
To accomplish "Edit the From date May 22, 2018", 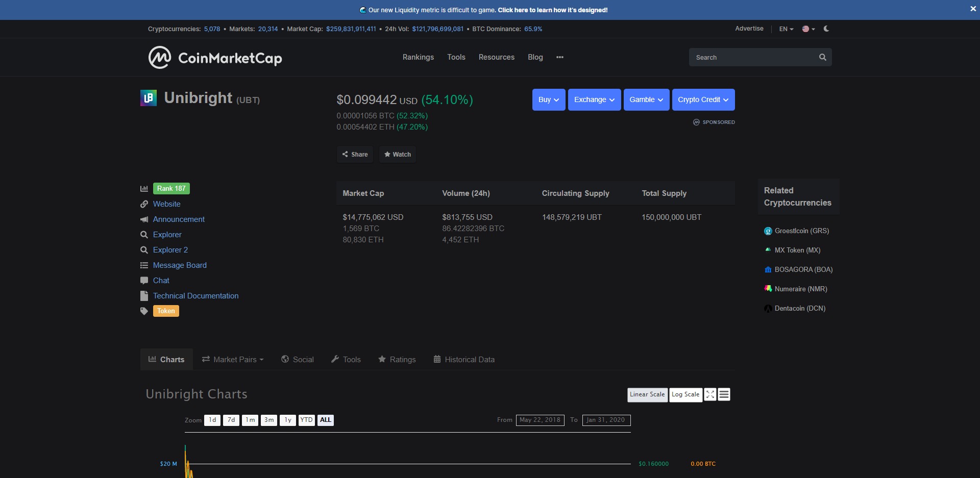I will [540, 420].
